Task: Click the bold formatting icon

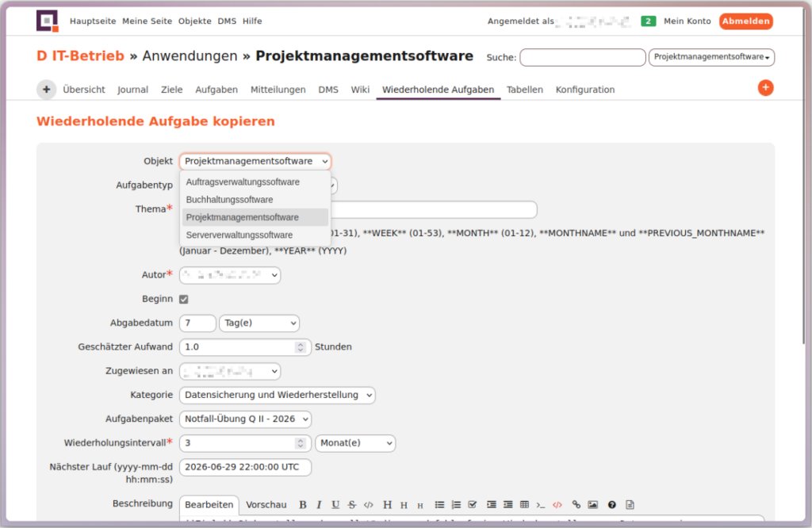Action: tap(303, 505)
